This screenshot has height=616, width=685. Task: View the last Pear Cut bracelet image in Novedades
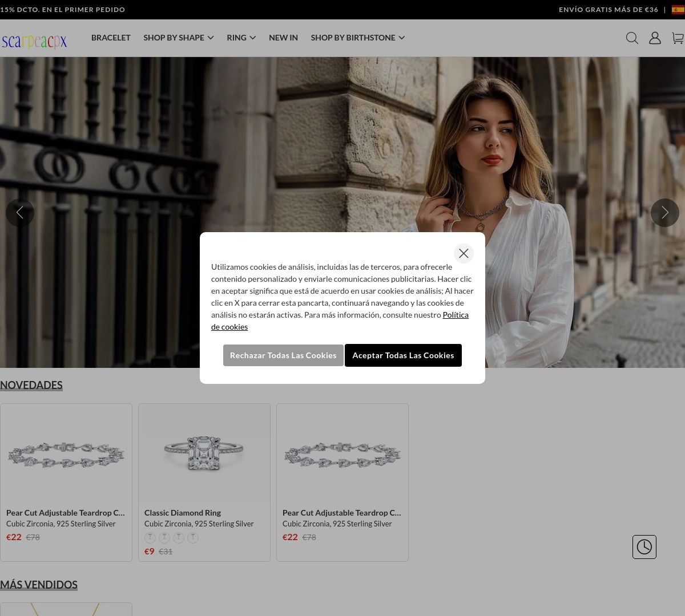(x=342, y=453)
